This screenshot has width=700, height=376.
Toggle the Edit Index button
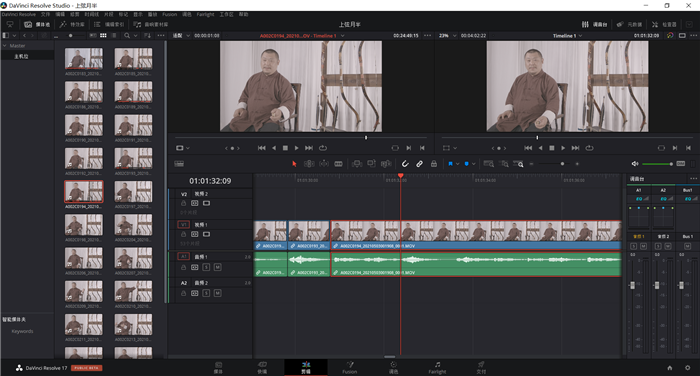109,24
